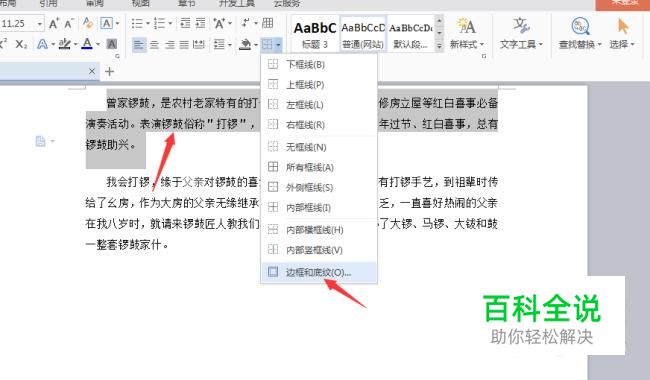This screenshot has width=650, height=380.
Task: Justify the paragraph text
Action: [x=184, y=44]
